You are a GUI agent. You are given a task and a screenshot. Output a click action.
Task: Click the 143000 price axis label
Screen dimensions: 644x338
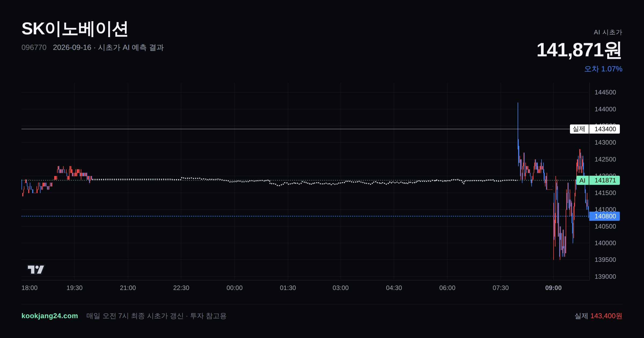(x=605, y=142)
